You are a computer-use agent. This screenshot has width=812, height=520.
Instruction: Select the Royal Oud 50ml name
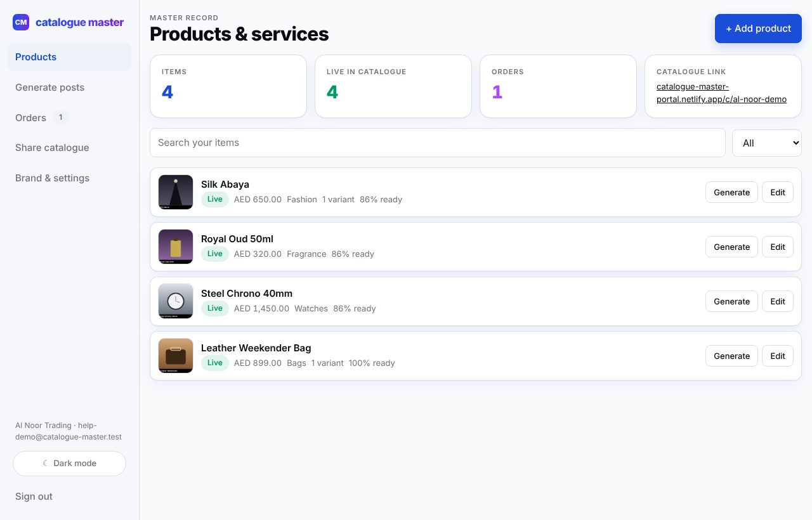pyautogui.click(x=237, y=239)
